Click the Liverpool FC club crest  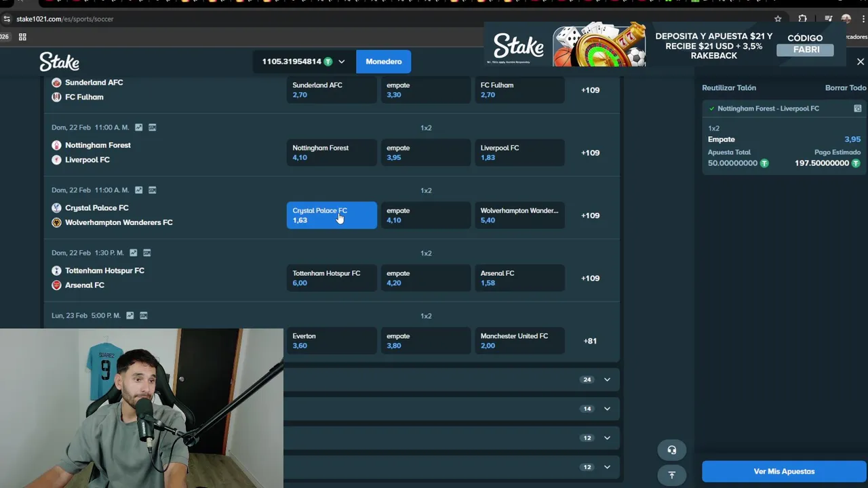click(56, 160)
